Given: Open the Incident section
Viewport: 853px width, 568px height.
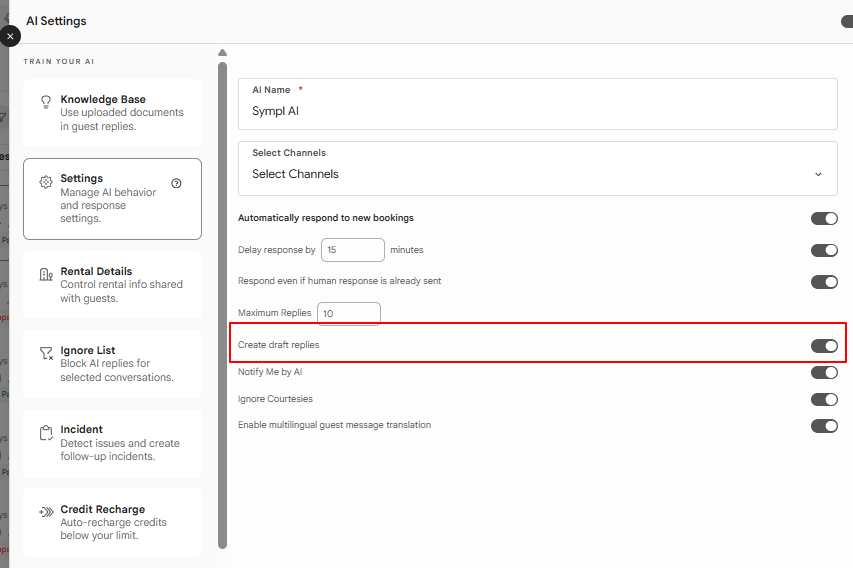Looking at the screenshot, I should point(113,443).
